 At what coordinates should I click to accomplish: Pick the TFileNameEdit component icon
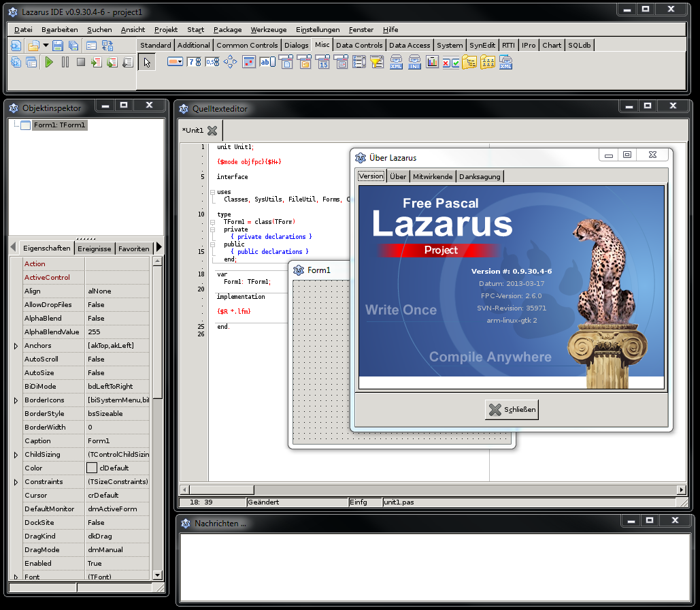286,62
